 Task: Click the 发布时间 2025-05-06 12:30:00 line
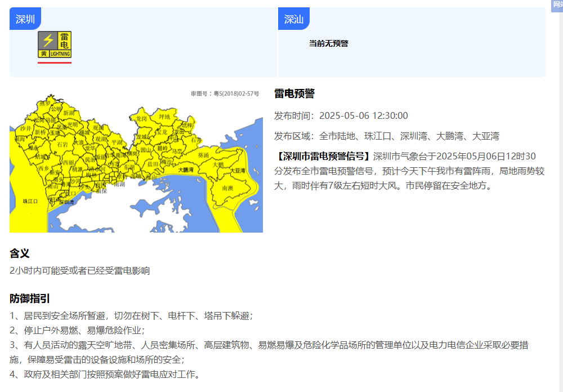[x=341, y=115]
